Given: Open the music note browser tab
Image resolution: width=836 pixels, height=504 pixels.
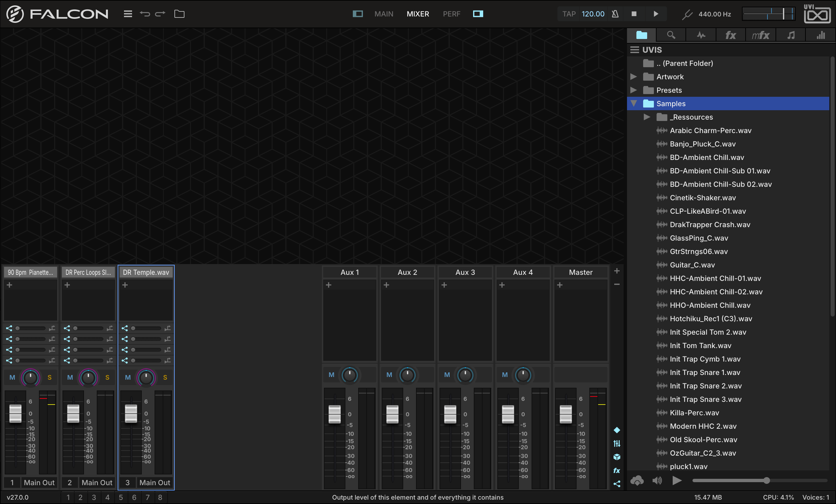Looking at the screenshot, I should [791, 35].
